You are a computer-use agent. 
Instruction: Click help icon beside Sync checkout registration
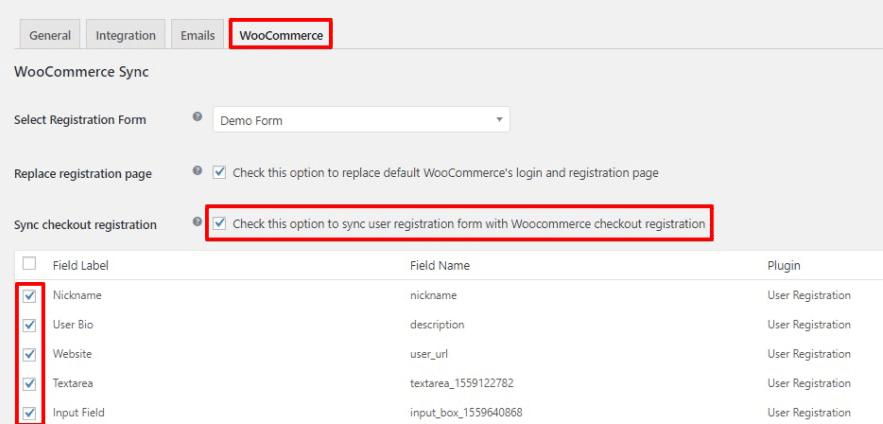[197, 221]
